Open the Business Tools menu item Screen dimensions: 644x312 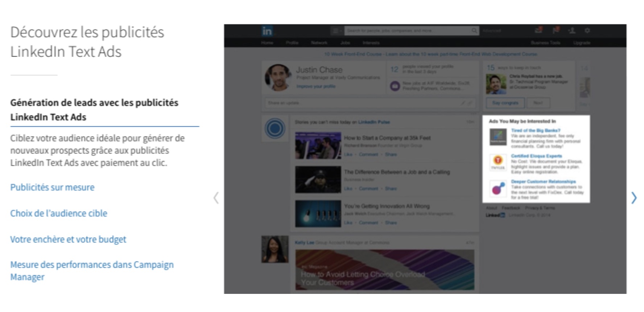[545, 42]
